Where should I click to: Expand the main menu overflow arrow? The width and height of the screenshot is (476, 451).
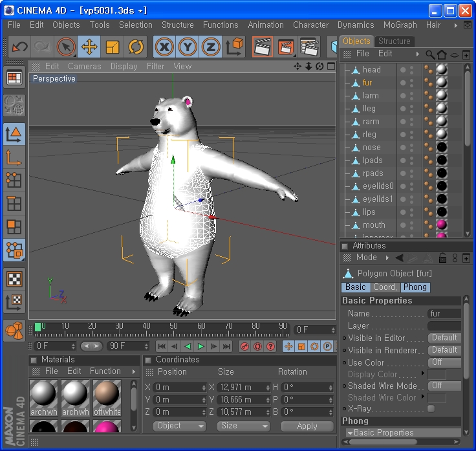coord(456,25)
